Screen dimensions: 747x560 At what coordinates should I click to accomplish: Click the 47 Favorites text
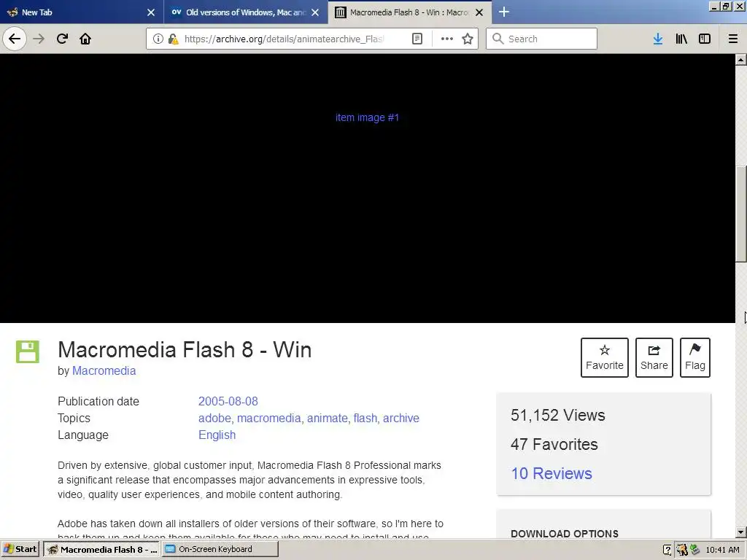tap(554, 444)
